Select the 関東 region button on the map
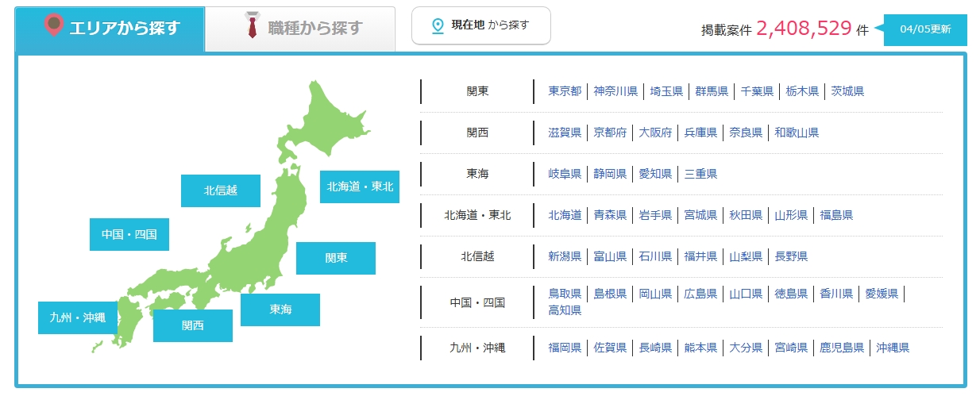The image size is (980, 400). [335, 258]
